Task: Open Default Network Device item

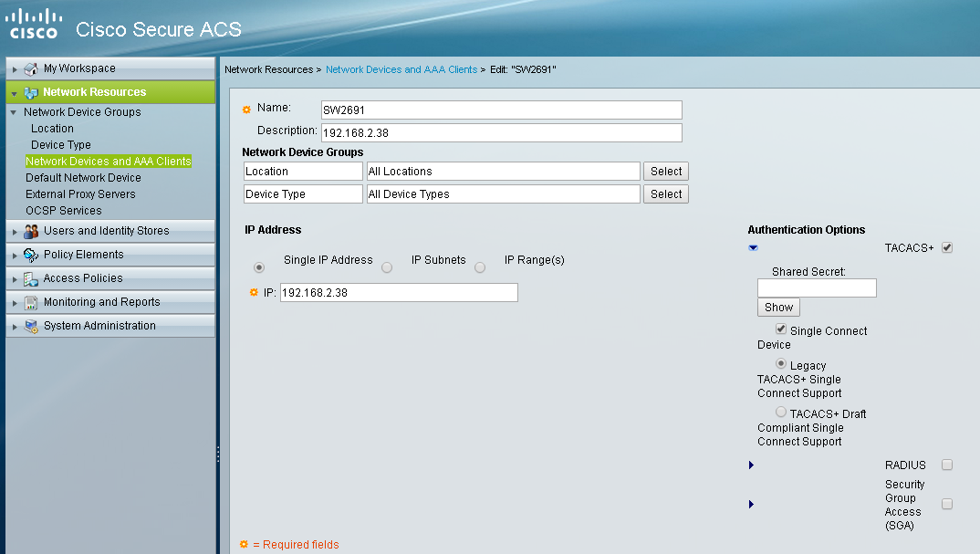Action: [83, 178]
